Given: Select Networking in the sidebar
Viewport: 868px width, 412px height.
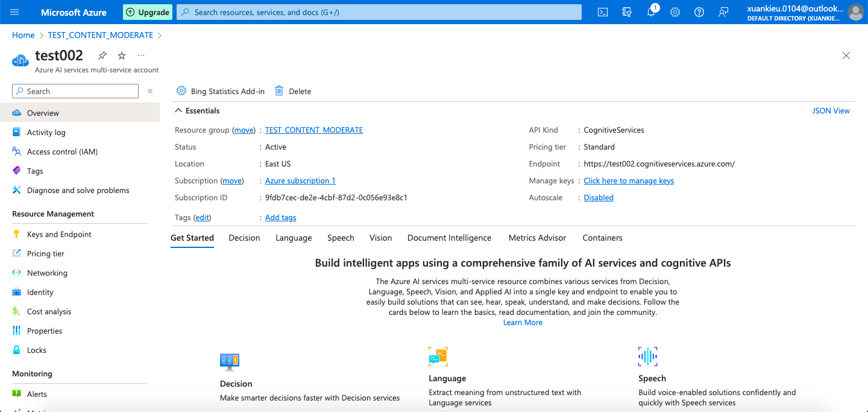Looking at the screenshot, I should tap(46, 273).
